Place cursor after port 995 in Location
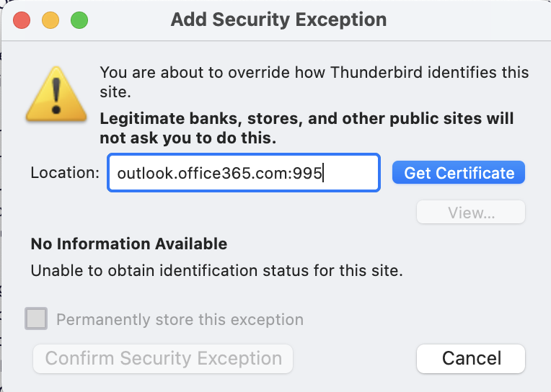Viewport: 551px width, 392px height. (323, 173)
